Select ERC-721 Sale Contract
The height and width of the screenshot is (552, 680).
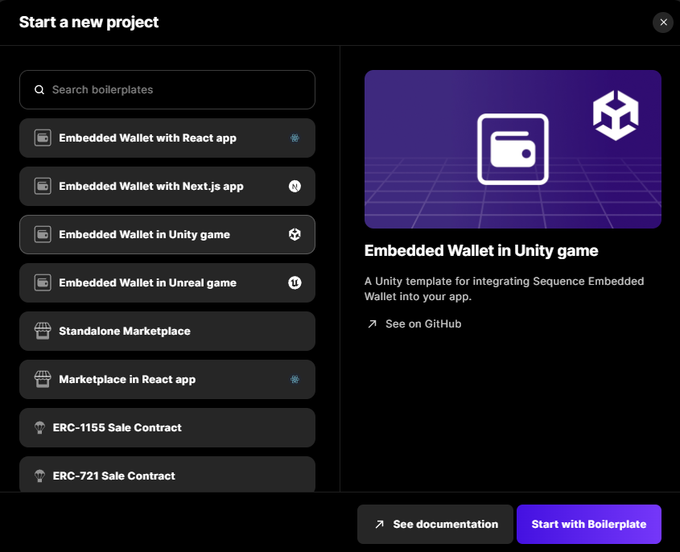(167, 475)
